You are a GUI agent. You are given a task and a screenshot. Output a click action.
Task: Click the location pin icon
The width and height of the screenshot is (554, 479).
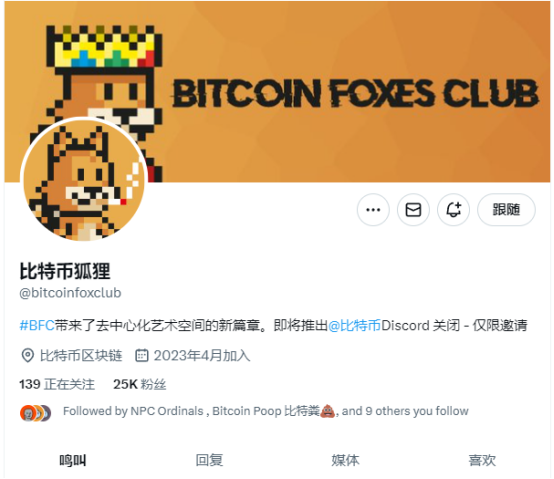pyautogui.click(x=27, y=355)
